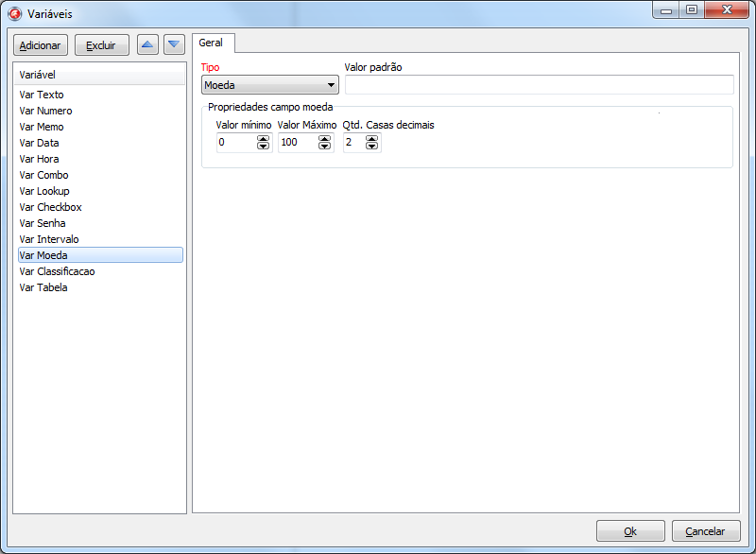Screen dimensions: 756x554
Task: Decrease the Valor mínimo spinner value
Action: click(x=263, y=147)
